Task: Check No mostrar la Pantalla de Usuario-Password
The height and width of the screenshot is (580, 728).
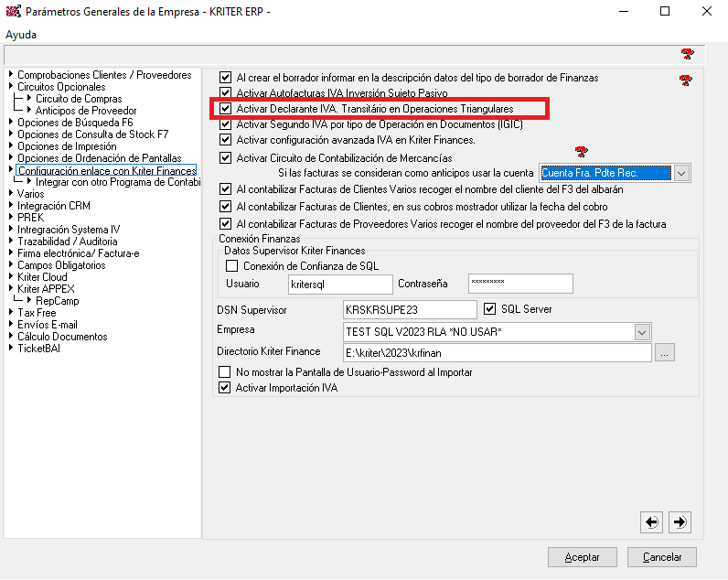Action: [224, 372]
